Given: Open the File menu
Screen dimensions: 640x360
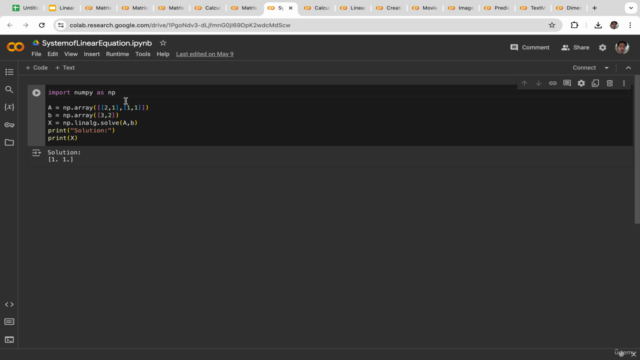Looking at the screenshot, I should 36,54.
